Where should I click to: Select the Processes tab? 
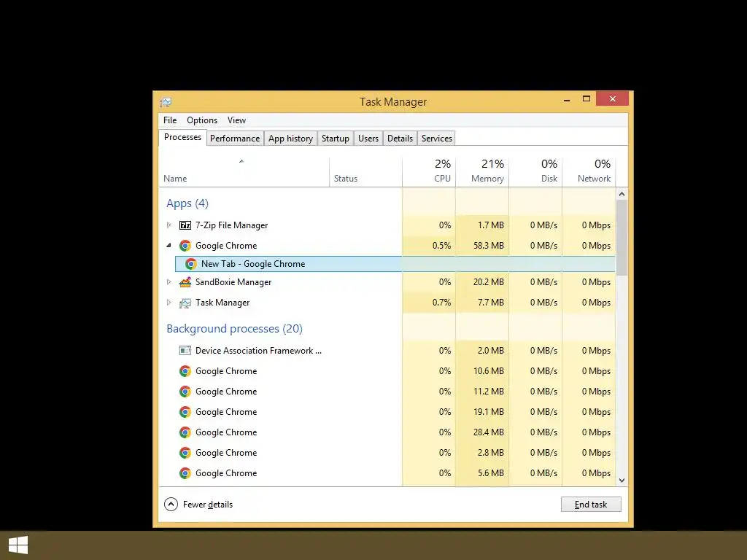pyautogui.click(x=182, y=137)
